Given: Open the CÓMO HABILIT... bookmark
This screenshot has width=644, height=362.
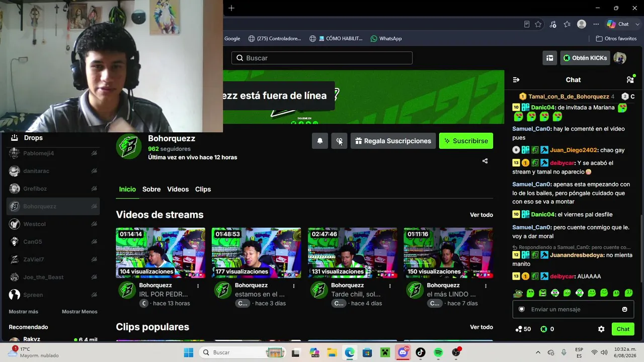Looking at the screenshot, I should click(336, 39).
